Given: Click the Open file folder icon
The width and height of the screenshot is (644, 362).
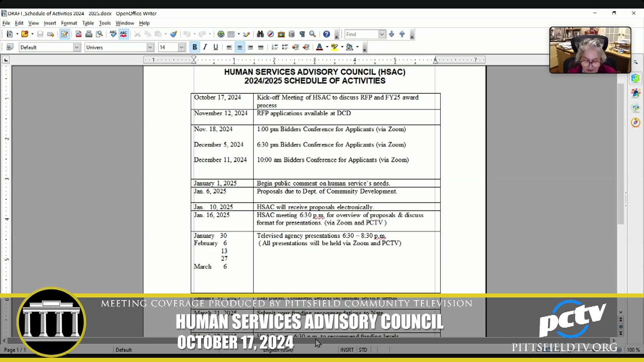Looking at the screenshot, I should coord(25,34).
